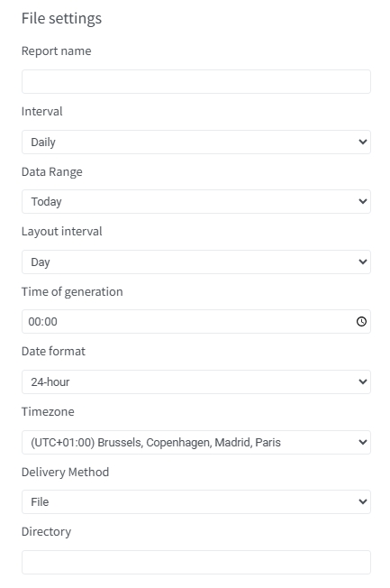390x588 pixels.
Task: Open the Interval dropdown showing Daily
Action: (x=196, y=142)
